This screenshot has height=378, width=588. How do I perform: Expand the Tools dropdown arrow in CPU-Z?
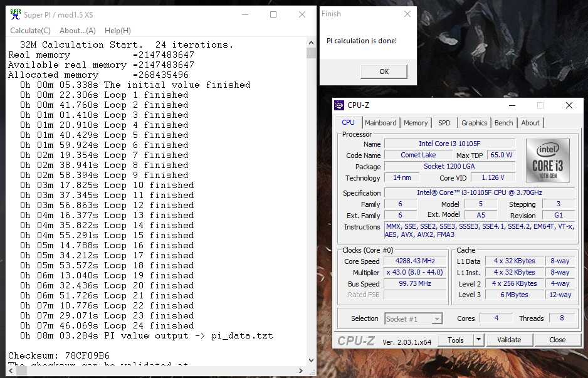tap(478, 340)
